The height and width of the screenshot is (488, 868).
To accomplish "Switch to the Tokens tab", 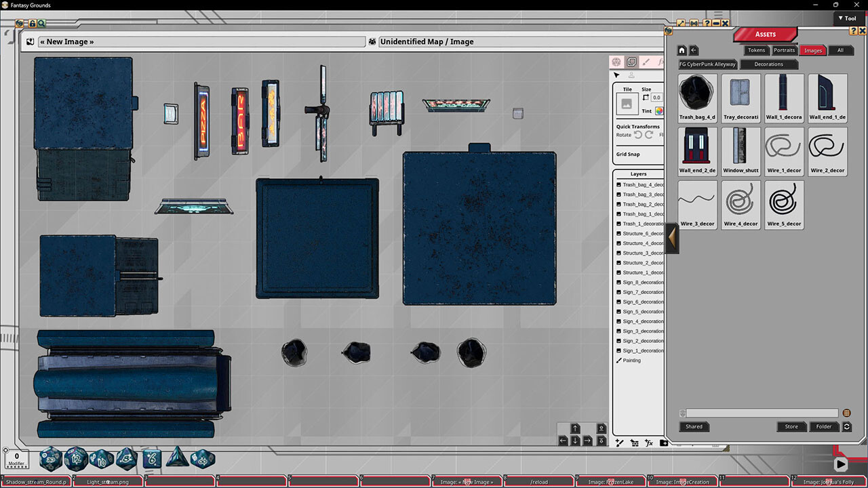I will 755,49.
